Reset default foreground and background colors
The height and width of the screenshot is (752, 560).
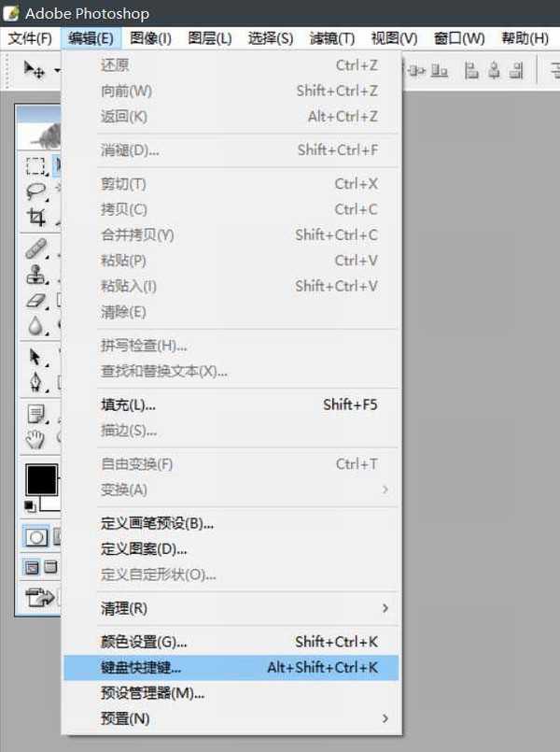(x=30, y=505)
